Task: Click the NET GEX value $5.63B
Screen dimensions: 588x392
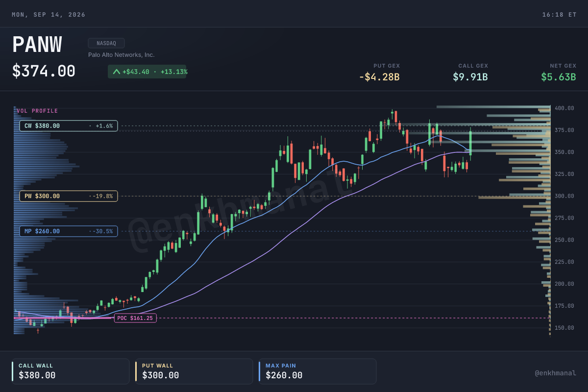Action: point(559,77)
